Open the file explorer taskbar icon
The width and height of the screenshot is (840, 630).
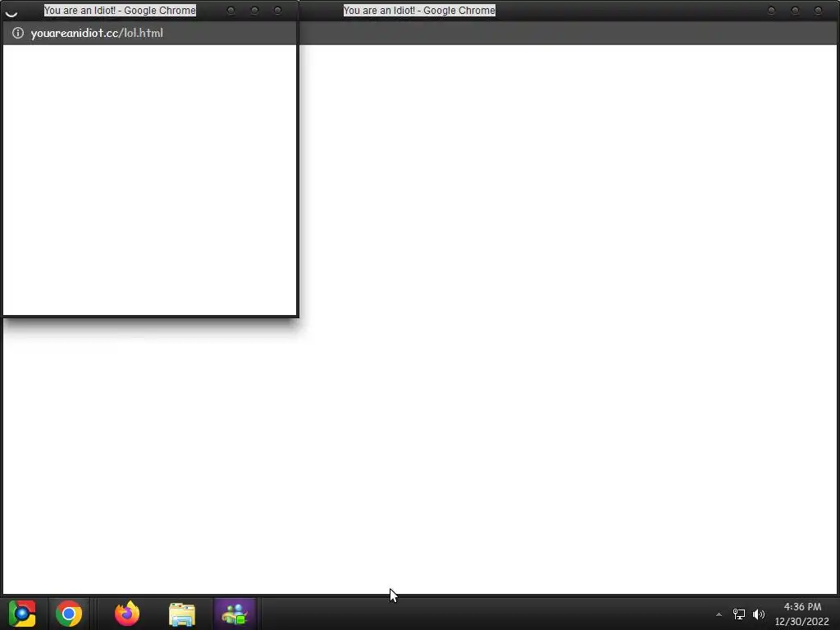pyautogui.click(x=182, y=614)
